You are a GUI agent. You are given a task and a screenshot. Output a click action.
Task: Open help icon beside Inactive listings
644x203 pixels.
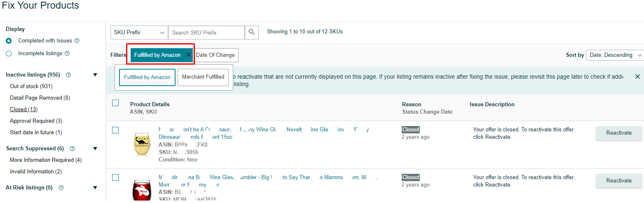[x=68, y=75]
